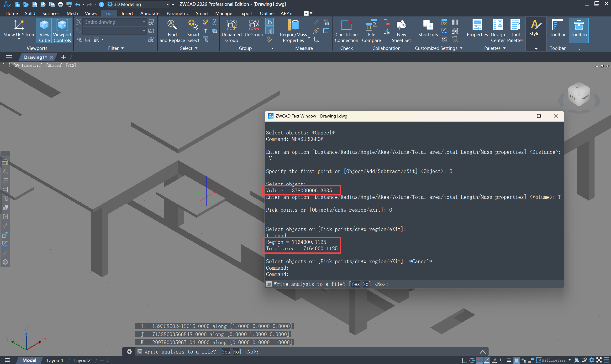
Task: Close the Drawing1 document tab
Action: pos(51,57)
